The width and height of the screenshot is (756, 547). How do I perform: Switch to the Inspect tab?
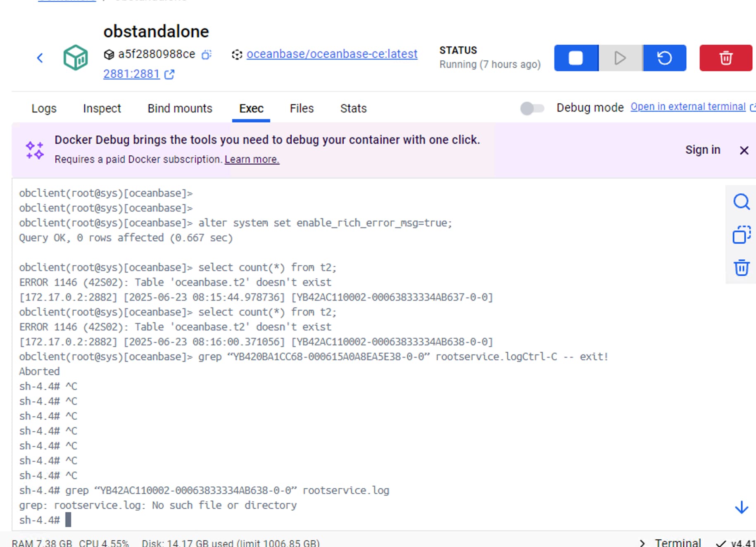[102, 108]
